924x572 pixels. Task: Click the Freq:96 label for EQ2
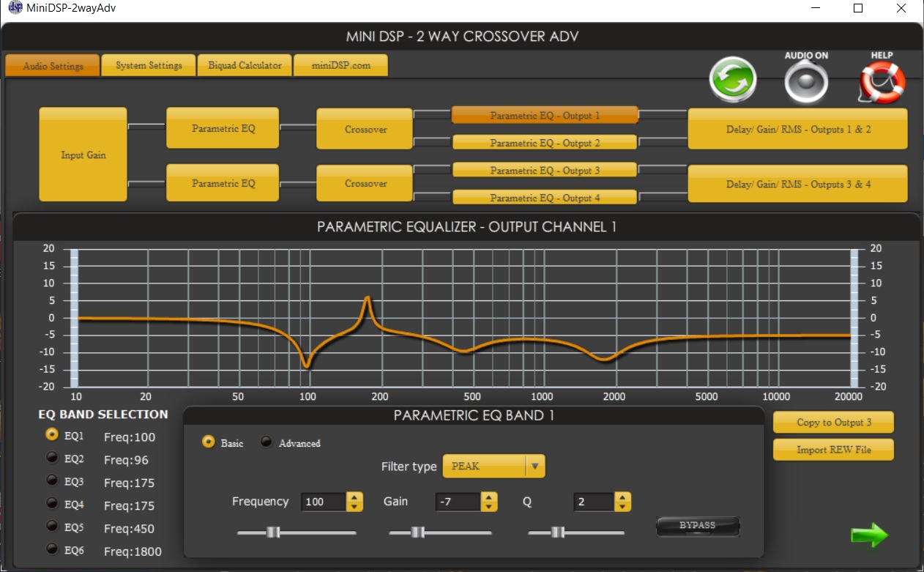(x=126, y=460)
